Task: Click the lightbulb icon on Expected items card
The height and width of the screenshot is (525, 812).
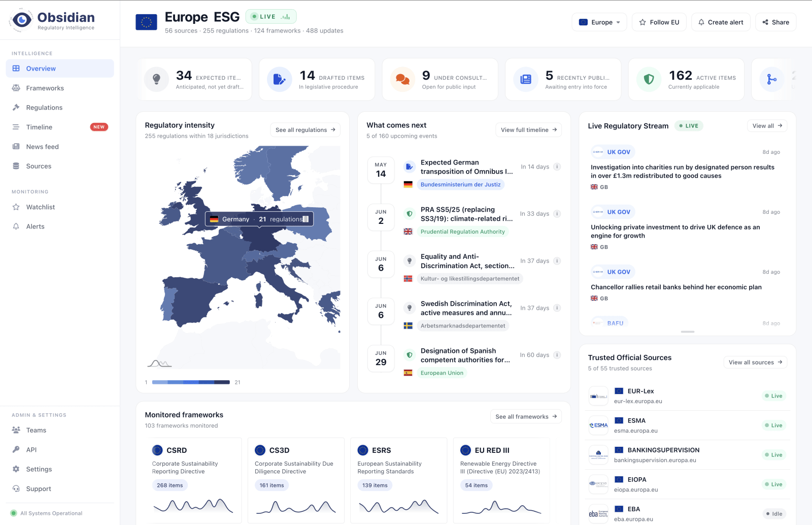Action: (156, 79)
